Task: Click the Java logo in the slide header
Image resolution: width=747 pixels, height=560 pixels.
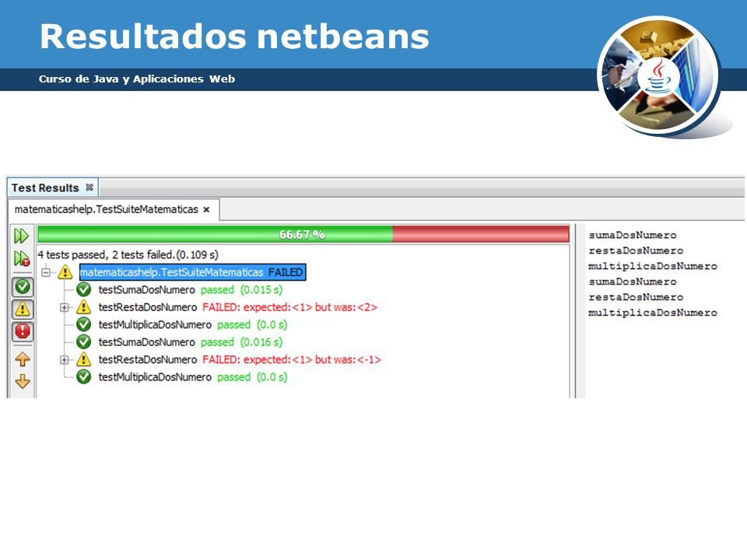Action: pos(660,76)
